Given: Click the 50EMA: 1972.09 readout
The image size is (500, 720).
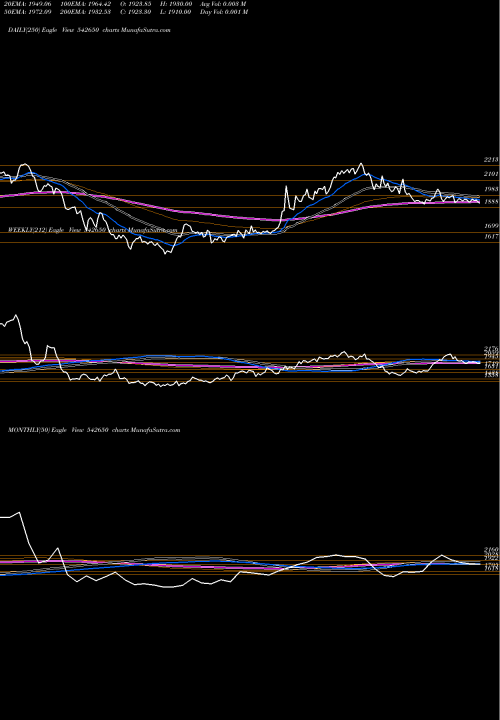Looking at the screenshot, I should (28, 12).
